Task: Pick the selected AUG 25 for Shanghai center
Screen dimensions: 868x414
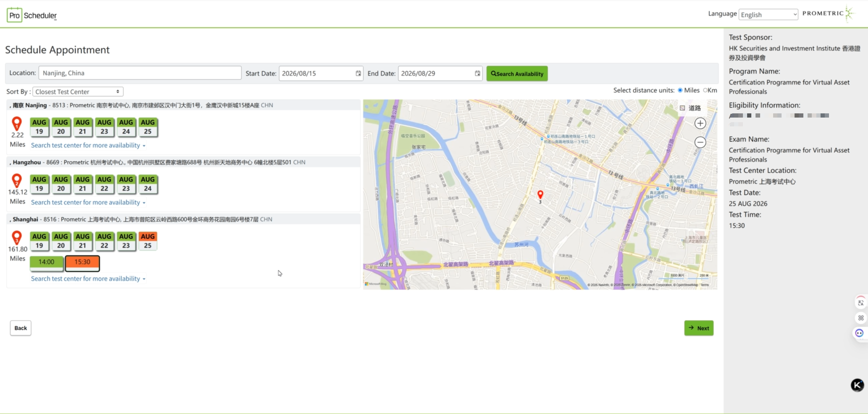Action: [x=148, y=241]
